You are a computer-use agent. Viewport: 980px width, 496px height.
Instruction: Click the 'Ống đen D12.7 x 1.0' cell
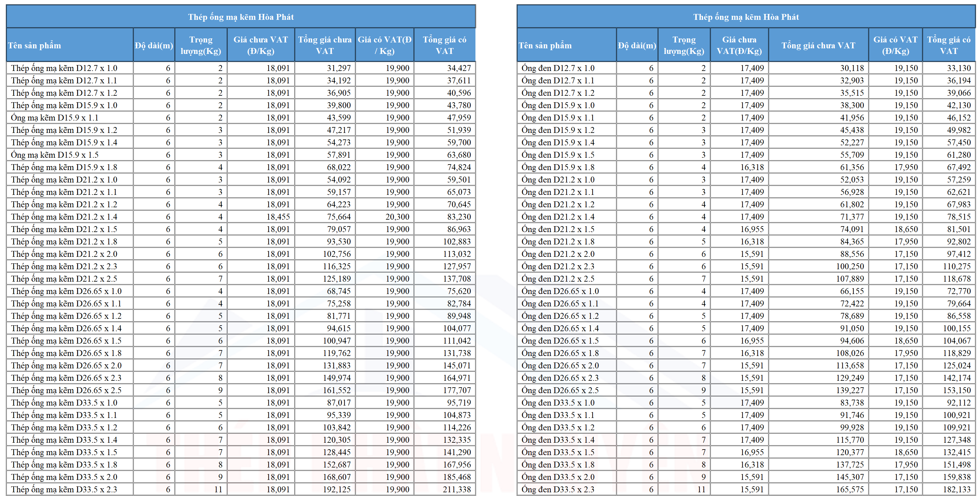(x=558, y=68)
